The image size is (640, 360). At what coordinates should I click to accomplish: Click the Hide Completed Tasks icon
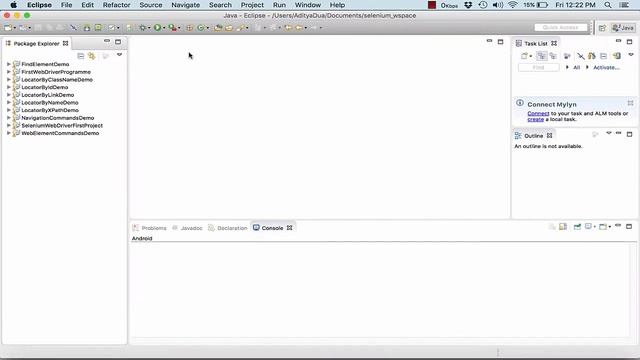(x=581, y=56)
